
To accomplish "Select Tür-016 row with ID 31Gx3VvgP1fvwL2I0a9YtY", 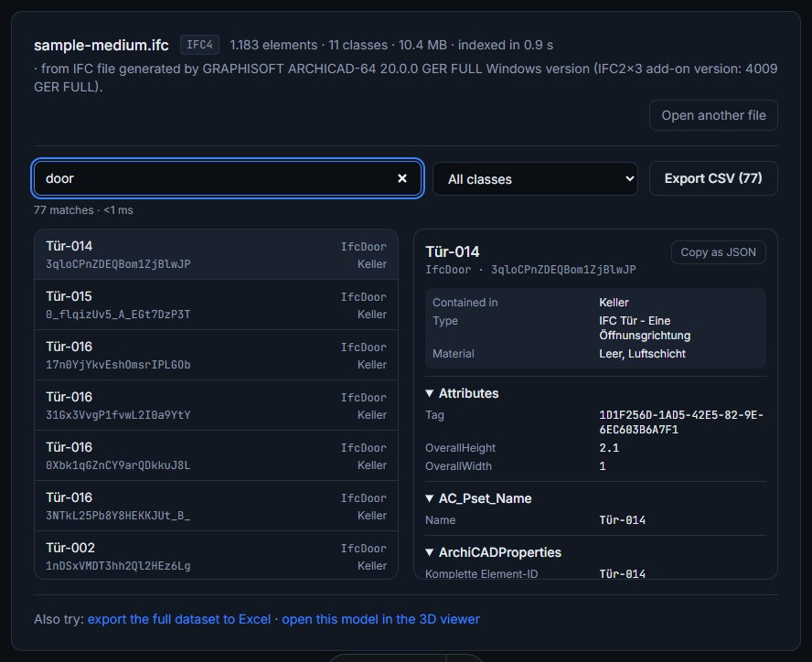I will click(x=216, y=405).
